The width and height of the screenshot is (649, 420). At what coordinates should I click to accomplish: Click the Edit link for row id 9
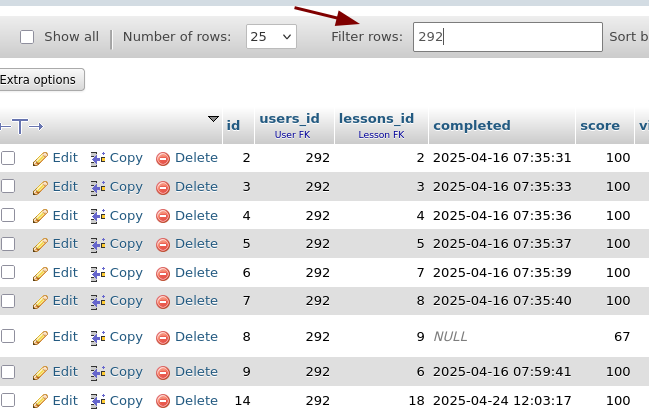tap(65, 372)
